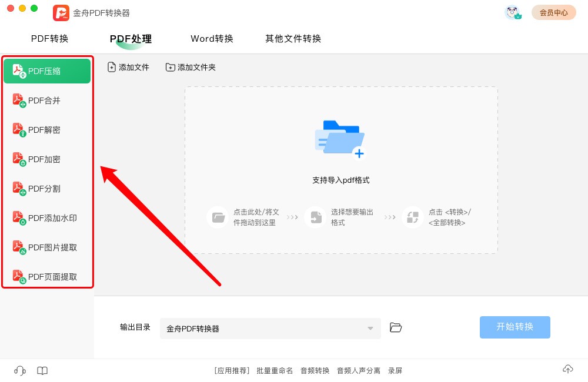Open 会员中心 member center

tap(553, 12)
